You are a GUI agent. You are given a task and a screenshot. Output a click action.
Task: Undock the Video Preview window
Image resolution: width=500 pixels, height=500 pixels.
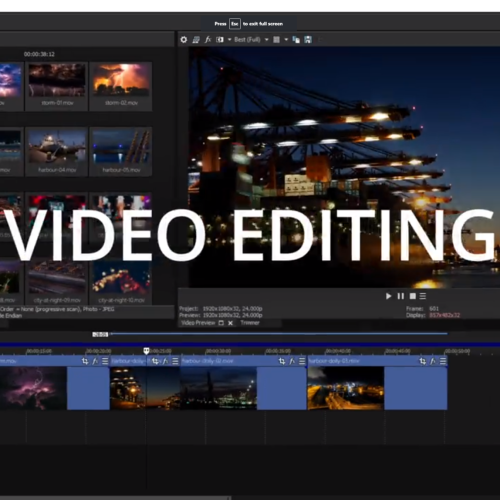tap(221, 323)
